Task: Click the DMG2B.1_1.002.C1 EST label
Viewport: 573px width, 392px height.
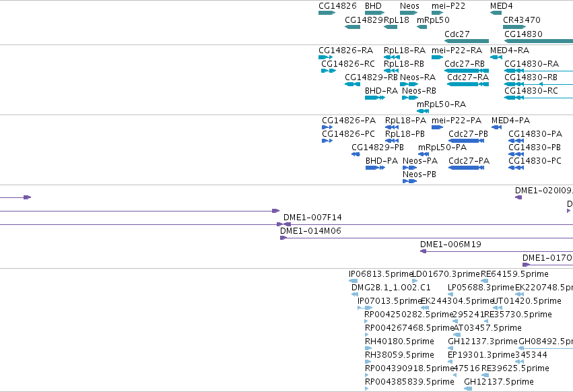Action: click(x=391, y=288)
